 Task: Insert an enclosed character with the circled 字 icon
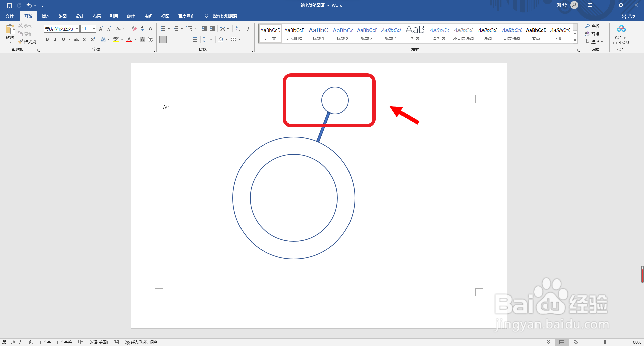point(150,39)
